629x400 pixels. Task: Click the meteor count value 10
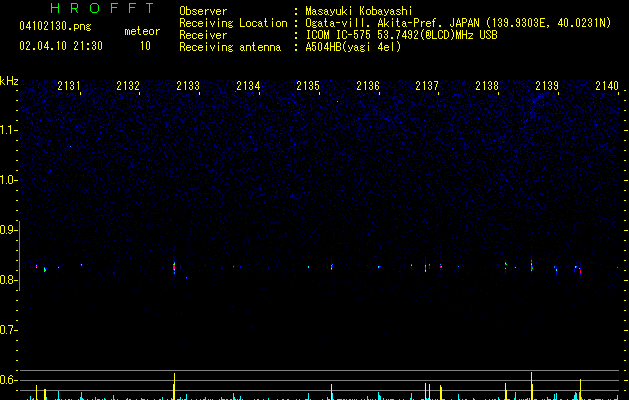tap(145, 46)
